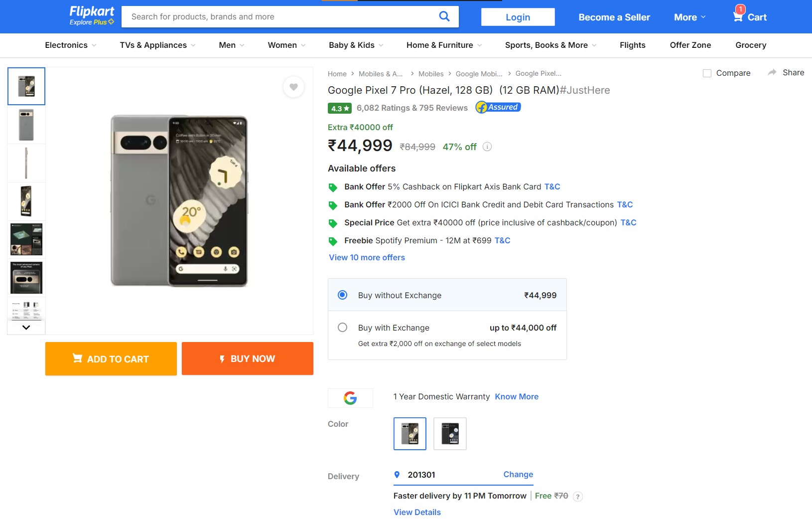Click the search magnifier icon
Screen dimensions: 812x524
[444, 16]
